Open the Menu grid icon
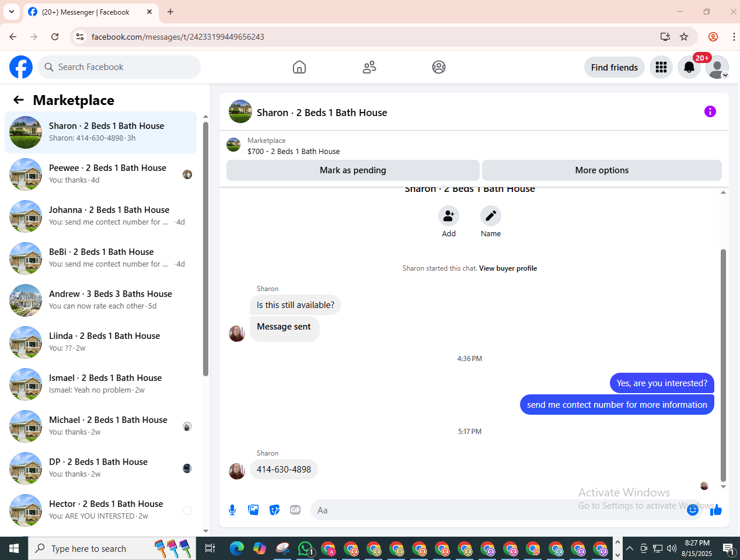 tap(661, 67)
